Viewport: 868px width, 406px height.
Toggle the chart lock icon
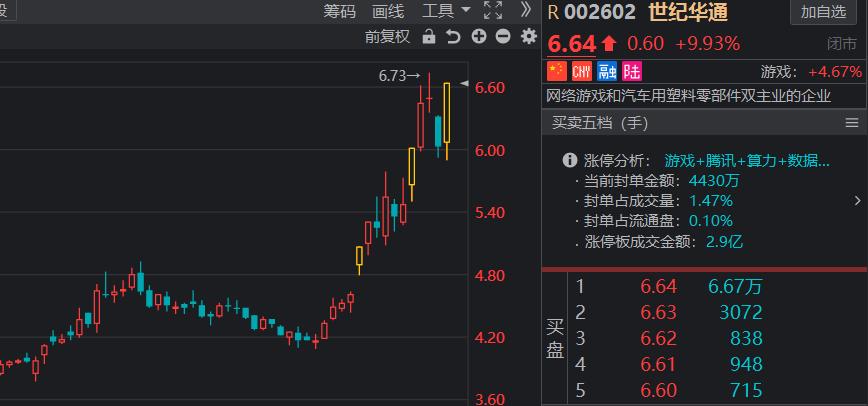coord(428,37)
